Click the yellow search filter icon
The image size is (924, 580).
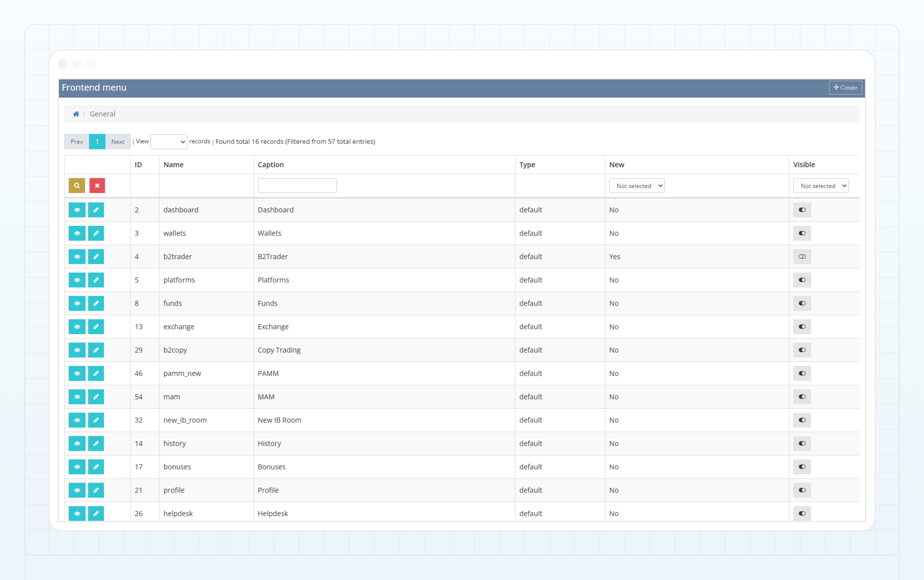pos(77,186)
